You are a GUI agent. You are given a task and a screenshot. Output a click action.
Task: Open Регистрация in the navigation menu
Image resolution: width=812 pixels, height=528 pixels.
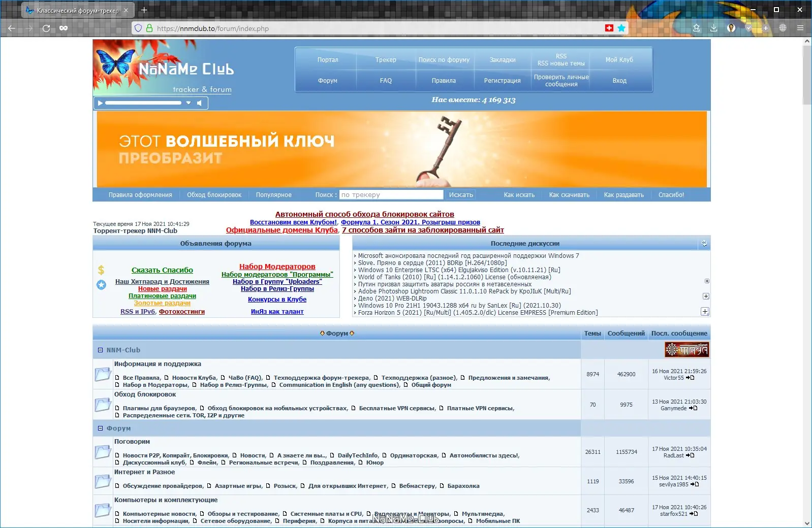tap(503, 81)
